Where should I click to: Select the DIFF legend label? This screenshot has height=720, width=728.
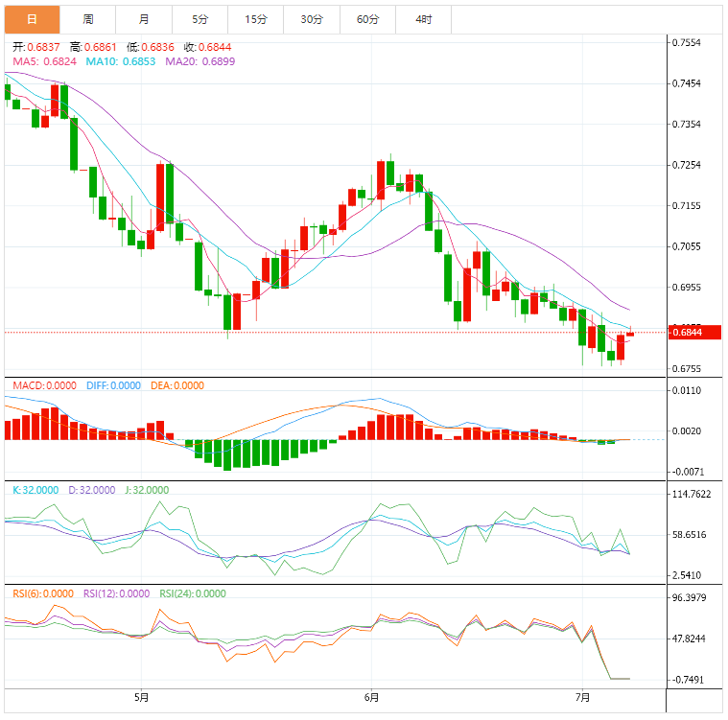[x=113, y=385]
